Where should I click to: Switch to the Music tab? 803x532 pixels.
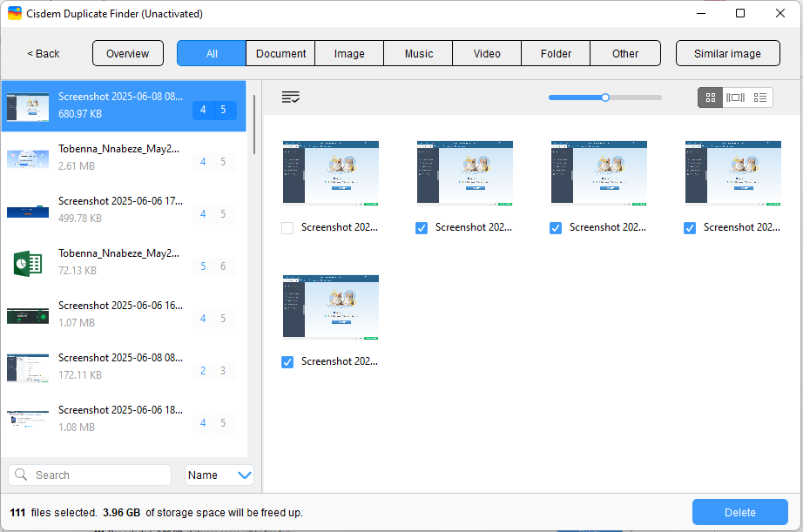click(x=418, y=53)
